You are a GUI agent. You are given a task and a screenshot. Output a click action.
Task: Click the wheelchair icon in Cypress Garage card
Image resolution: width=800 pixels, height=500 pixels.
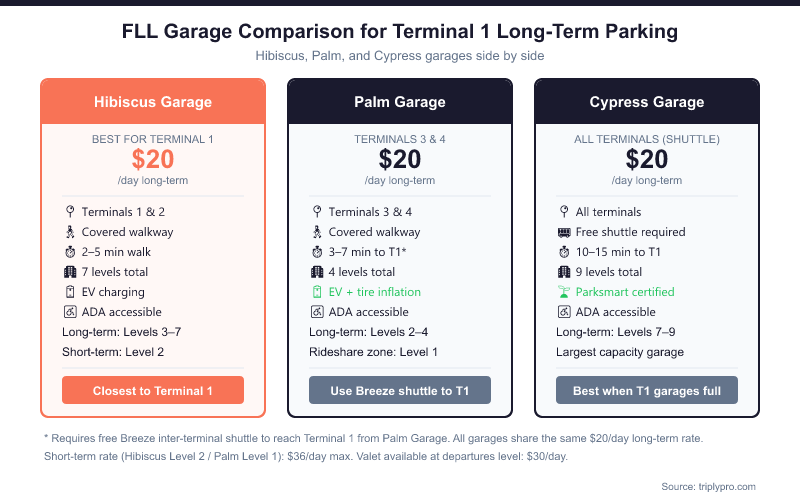click(x=564, y=312)
